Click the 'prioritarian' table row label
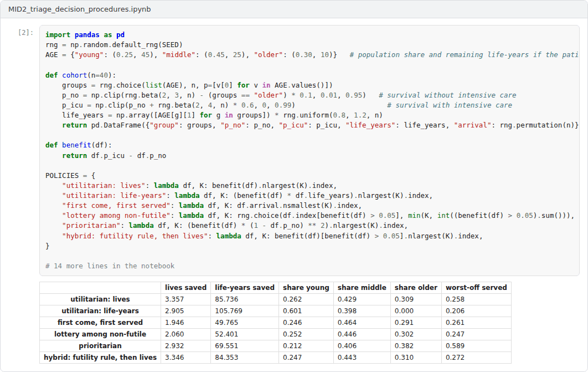This screenshot has height=372, width=588. [x=100, y=346]
